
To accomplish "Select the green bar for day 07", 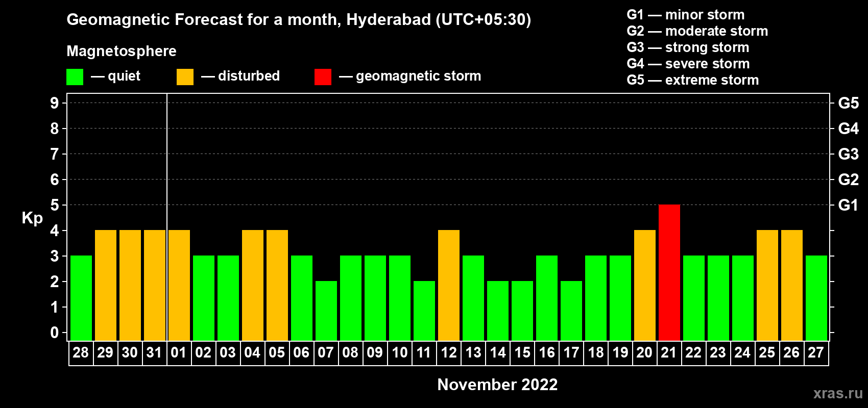I will pyautogui.click(x=326, y=311).
